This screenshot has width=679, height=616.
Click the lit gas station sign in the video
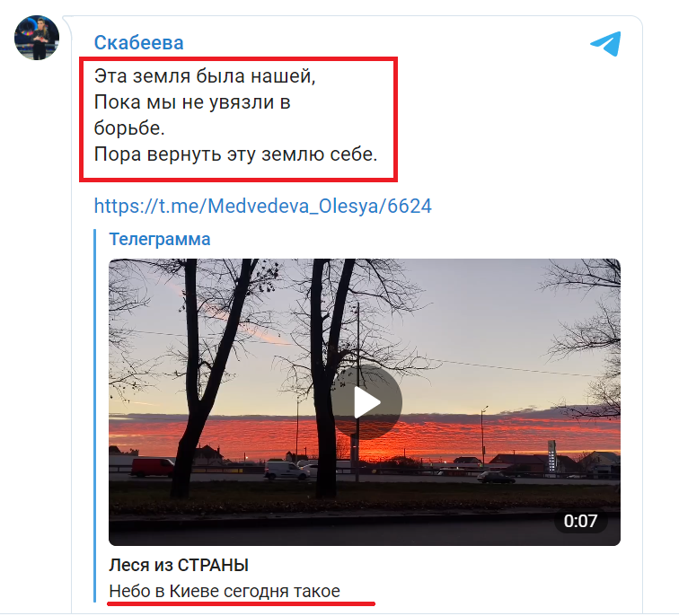point(551,456)
